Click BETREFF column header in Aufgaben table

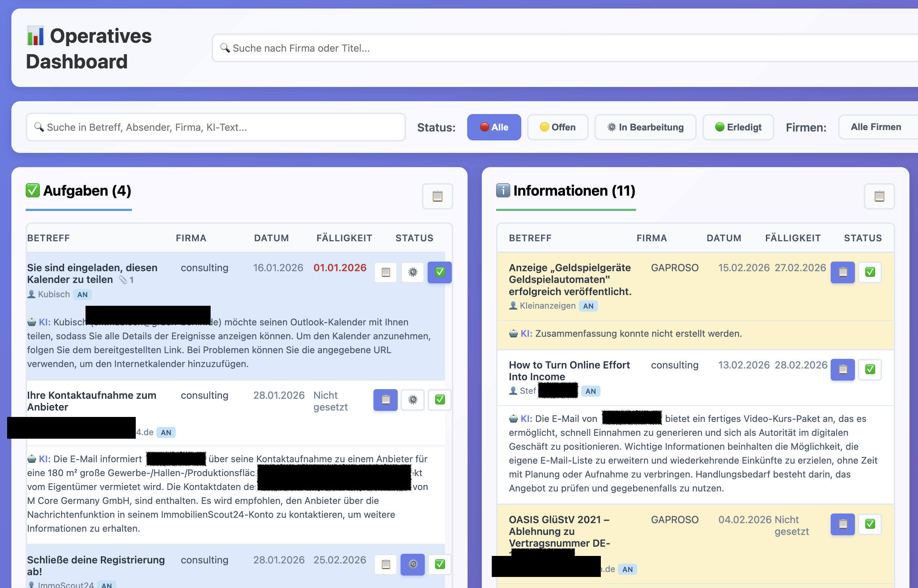pos(48,238)
